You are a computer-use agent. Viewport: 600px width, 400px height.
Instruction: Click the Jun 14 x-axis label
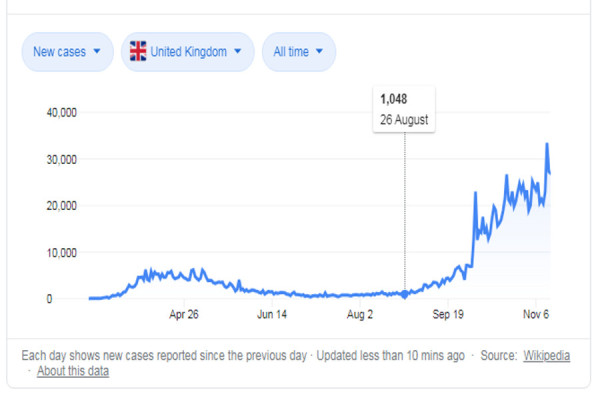coord(273,315)
